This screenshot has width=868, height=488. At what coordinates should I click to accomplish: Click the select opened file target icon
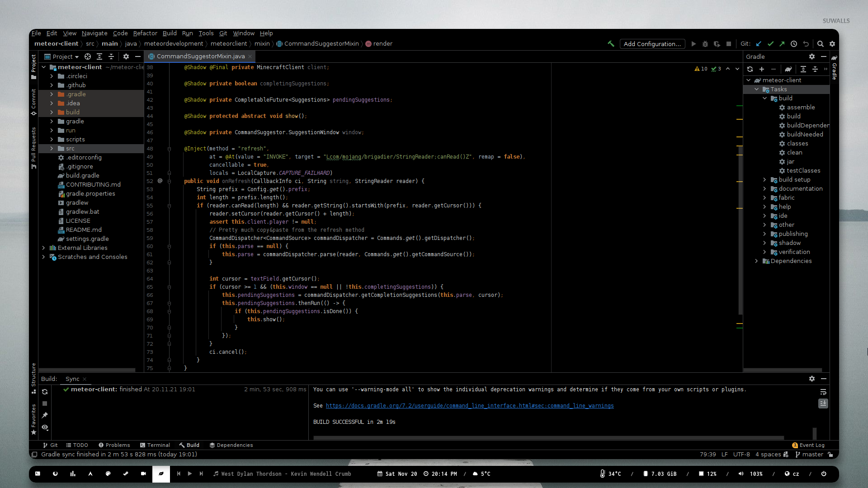point(88,56)
